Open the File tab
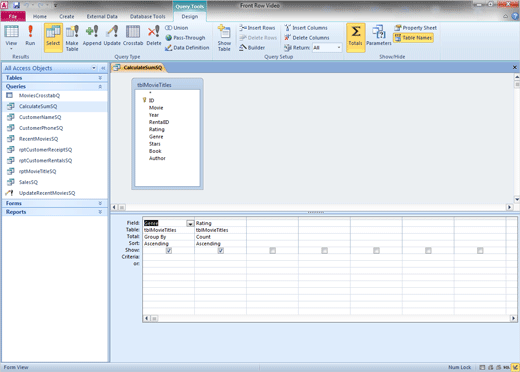This screenshot has height=372, width=520. pos(13,16)
